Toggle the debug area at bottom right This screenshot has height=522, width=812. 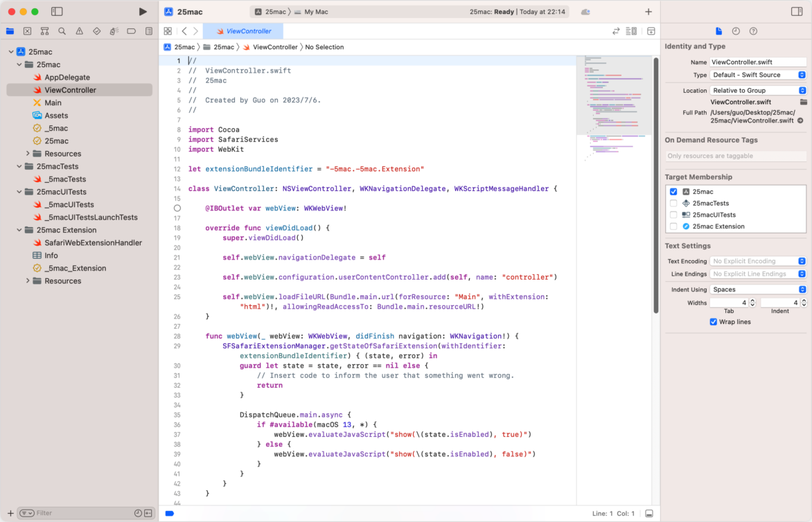pos(649,514)
